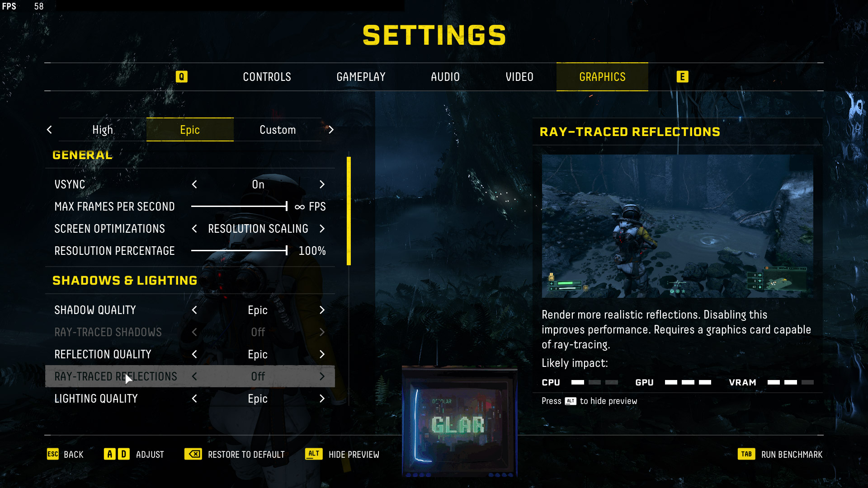Click left arrow on RAY-TRACED REFLECTIONS
The width and height of the screenshot is (868, 488).
[194, 376]
